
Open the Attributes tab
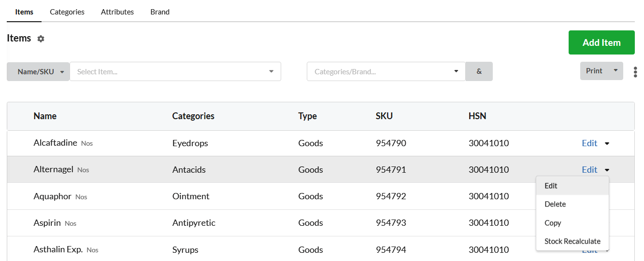point(117,12)
